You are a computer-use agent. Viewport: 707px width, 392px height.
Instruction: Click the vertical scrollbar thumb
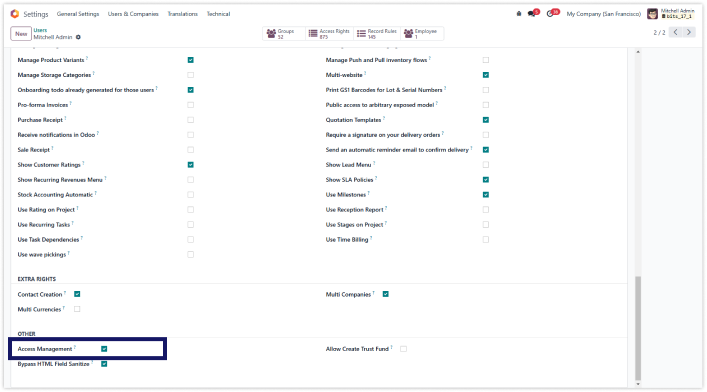click(x=638, y=328)
